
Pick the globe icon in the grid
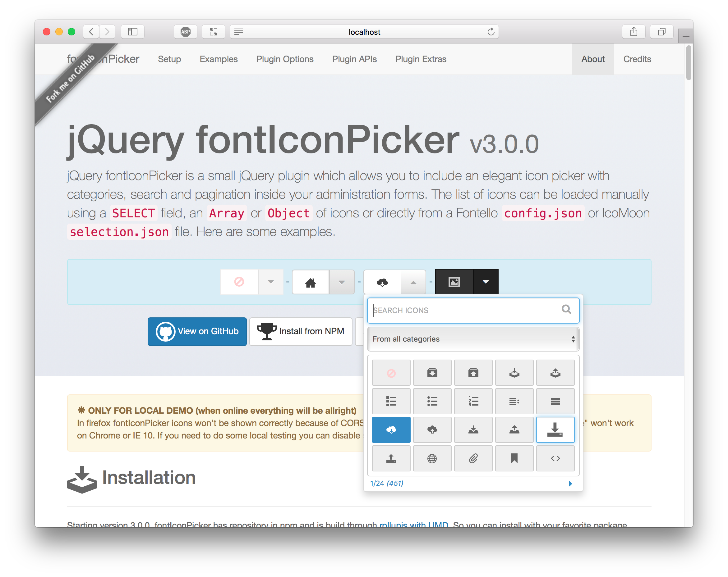[432, 458]
